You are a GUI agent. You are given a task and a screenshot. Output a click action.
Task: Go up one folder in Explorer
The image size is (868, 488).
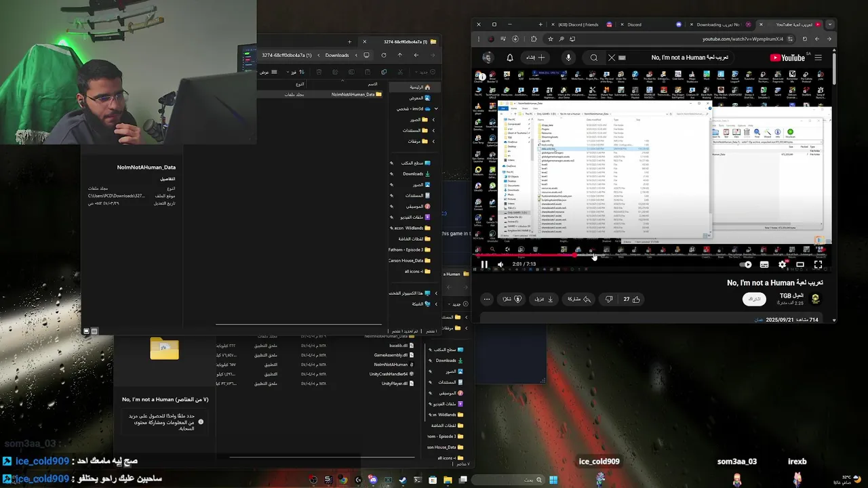(400, 55)
